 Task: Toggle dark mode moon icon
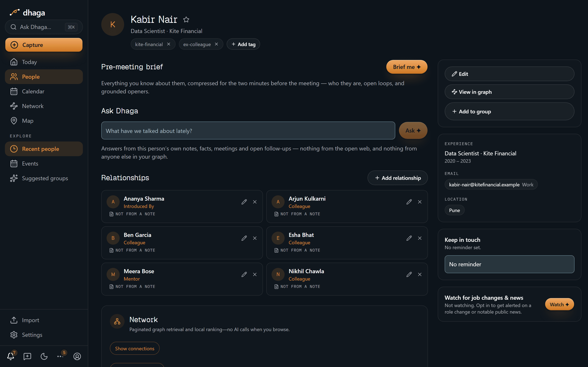point(44,356)
